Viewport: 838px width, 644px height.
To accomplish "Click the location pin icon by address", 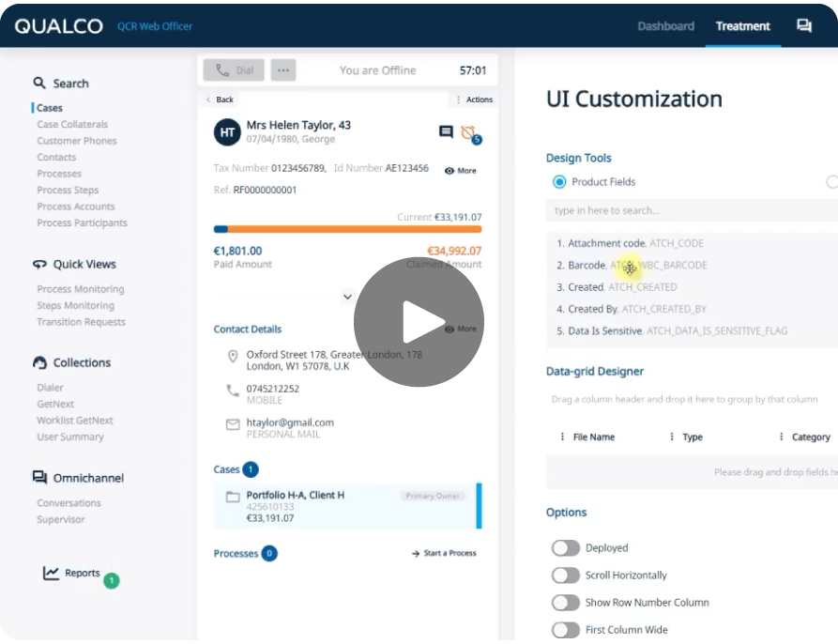I will pyautogui.click(x=233, y=357).
